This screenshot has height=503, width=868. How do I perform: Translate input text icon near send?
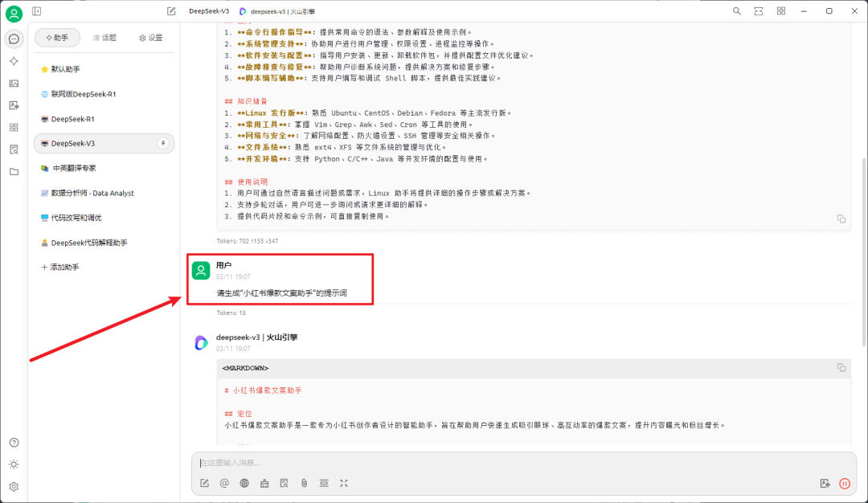[x=825, y=483]
